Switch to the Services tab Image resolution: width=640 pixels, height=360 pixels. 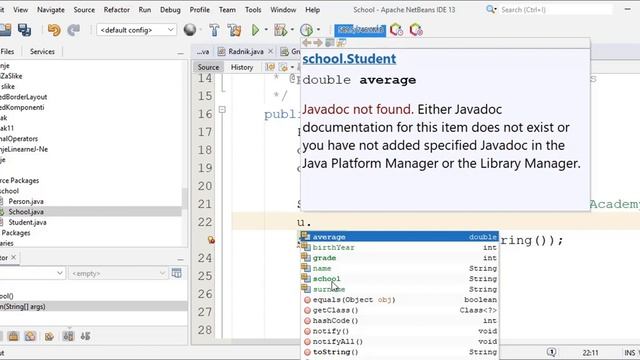(x=42, y=51)
